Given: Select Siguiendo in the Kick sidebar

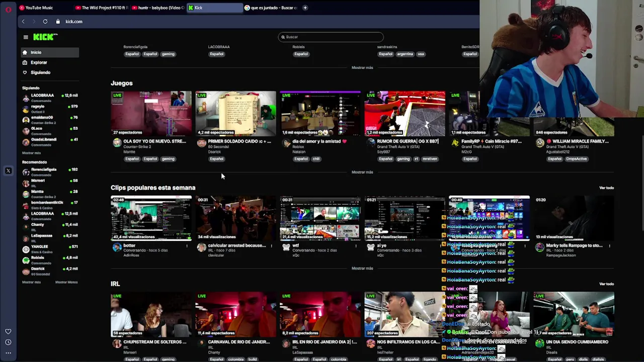Looking at the screenshot, I should coord(50,72).
